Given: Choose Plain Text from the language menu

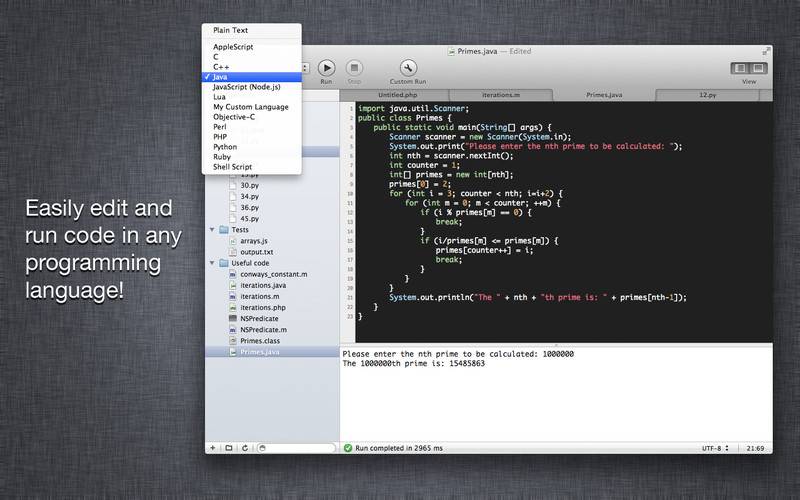Looking at the screenshot, I should coord(230,30).
